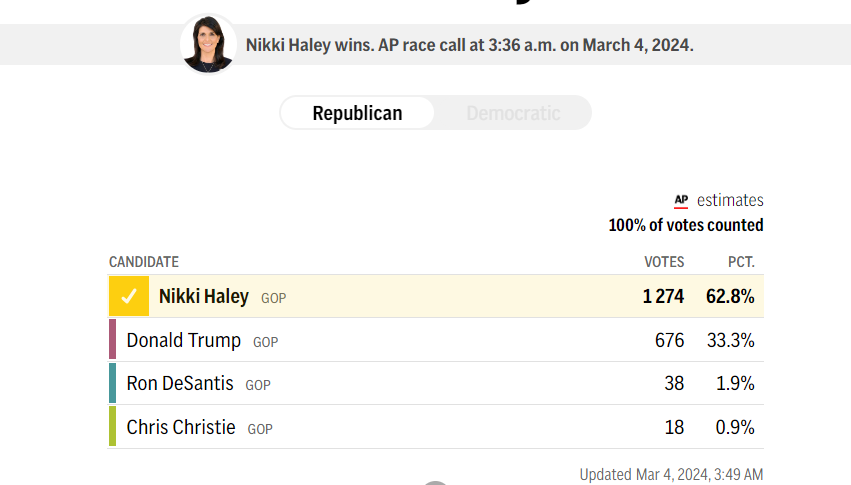Click Nikki Haley's portrait photo
The width and height of the screenshot is (851, 485).
[208, 44]
